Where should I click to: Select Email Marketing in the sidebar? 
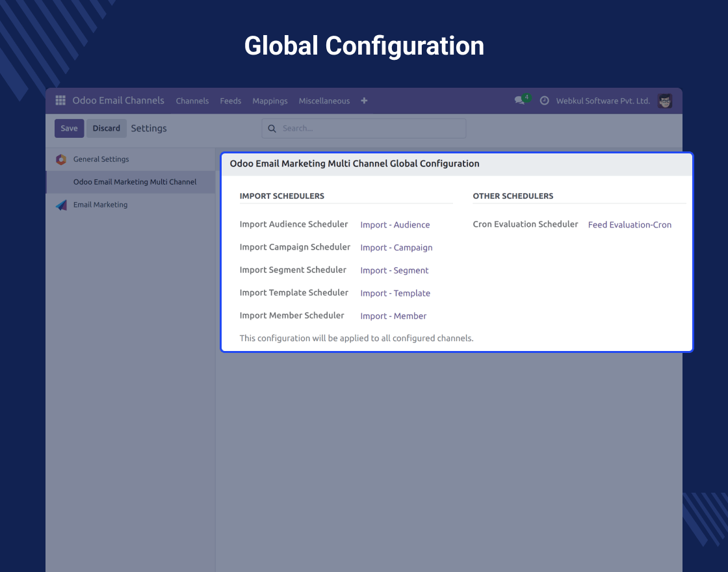(131, 205)
